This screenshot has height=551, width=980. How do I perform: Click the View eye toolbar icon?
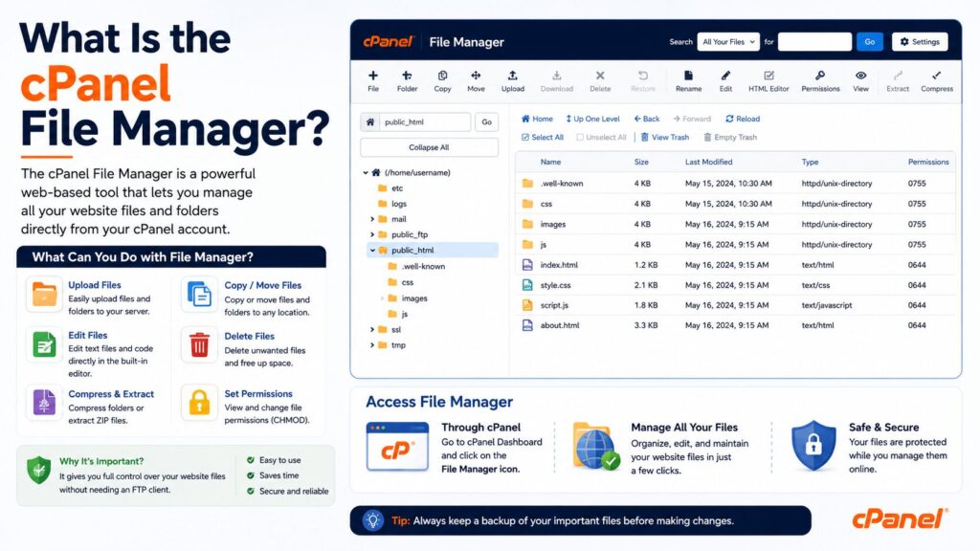[x=860, y=76]
